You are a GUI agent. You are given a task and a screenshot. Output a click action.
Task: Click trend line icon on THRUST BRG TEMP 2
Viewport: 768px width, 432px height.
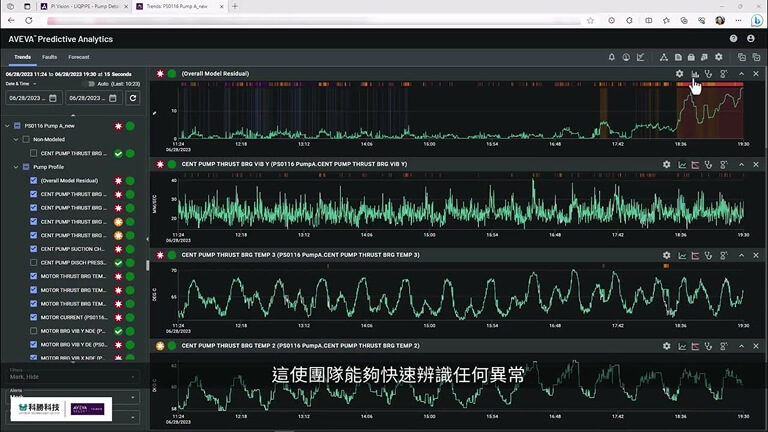682,346
